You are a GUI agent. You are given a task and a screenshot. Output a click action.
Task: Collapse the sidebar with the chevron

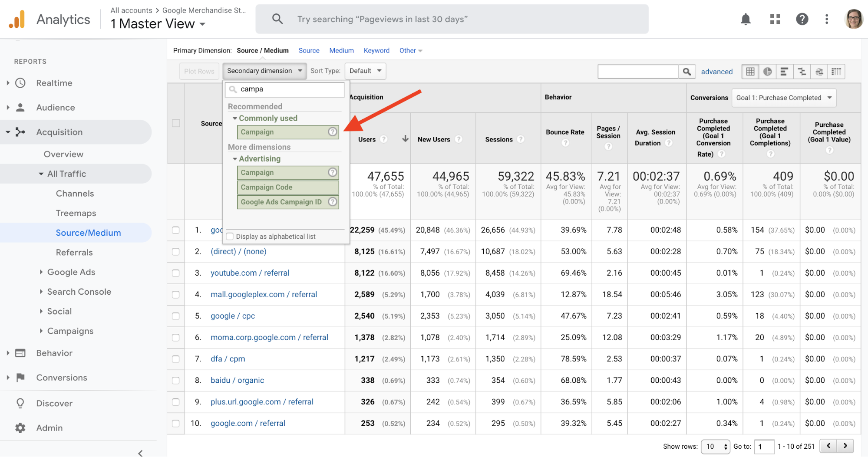click(x=140, y=453)
